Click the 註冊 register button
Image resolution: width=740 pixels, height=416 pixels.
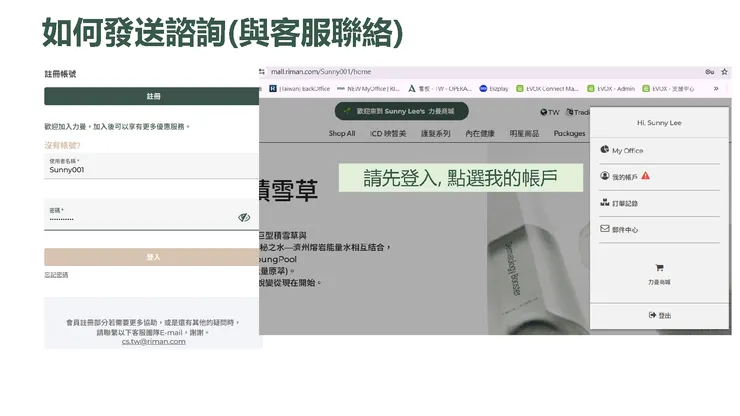click(151, 96)
